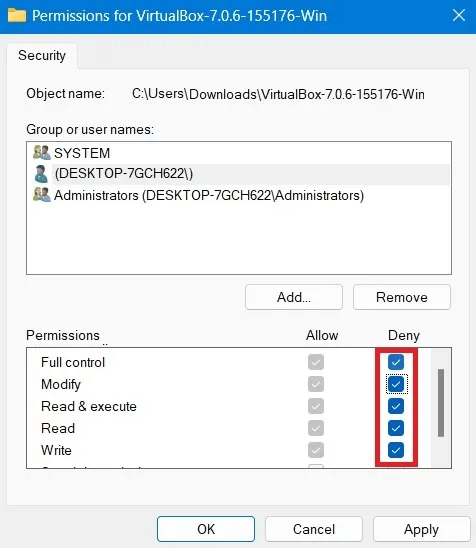This screenshot has width=476, height=548.
Task: Toggle Deny checkbox for Full control
Action: pyautogui.click(x=396, y=362)
